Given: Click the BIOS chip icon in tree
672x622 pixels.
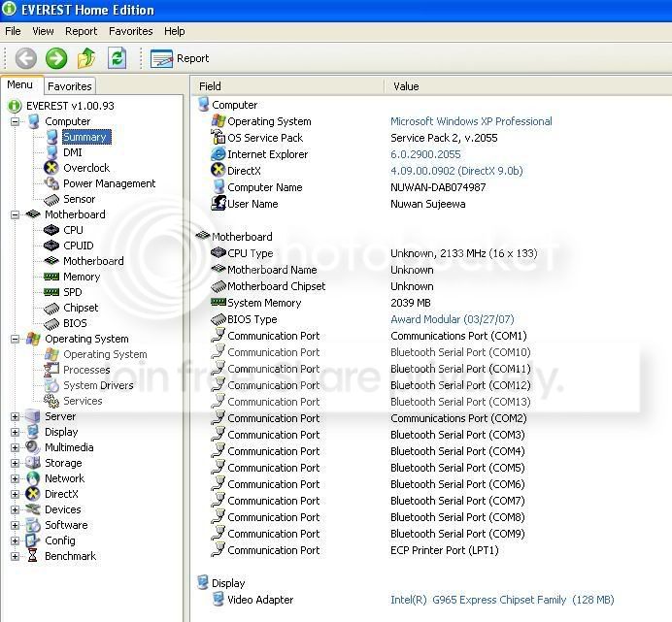Looking at the screenshot, I should 51,323.
